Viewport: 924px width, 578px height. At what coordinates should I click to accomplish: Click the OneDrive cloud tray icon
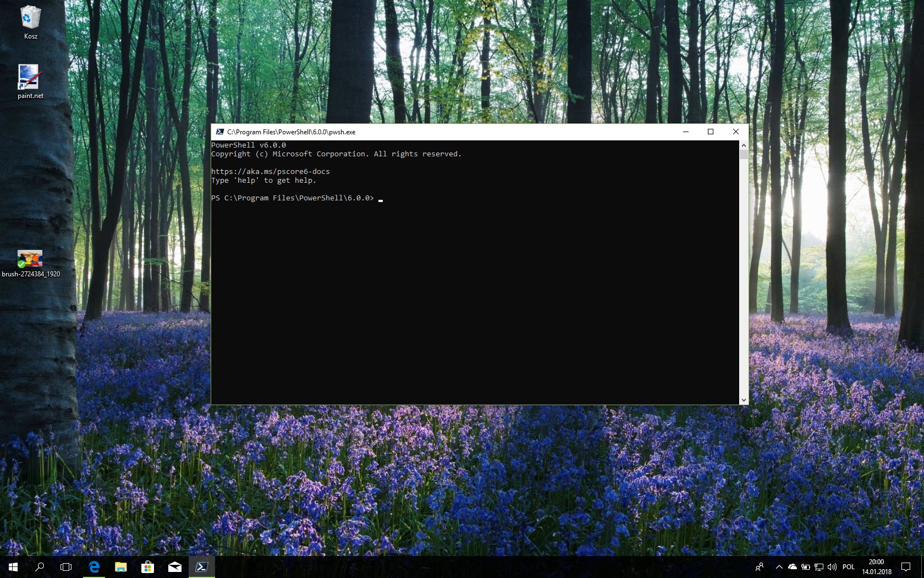793,567
